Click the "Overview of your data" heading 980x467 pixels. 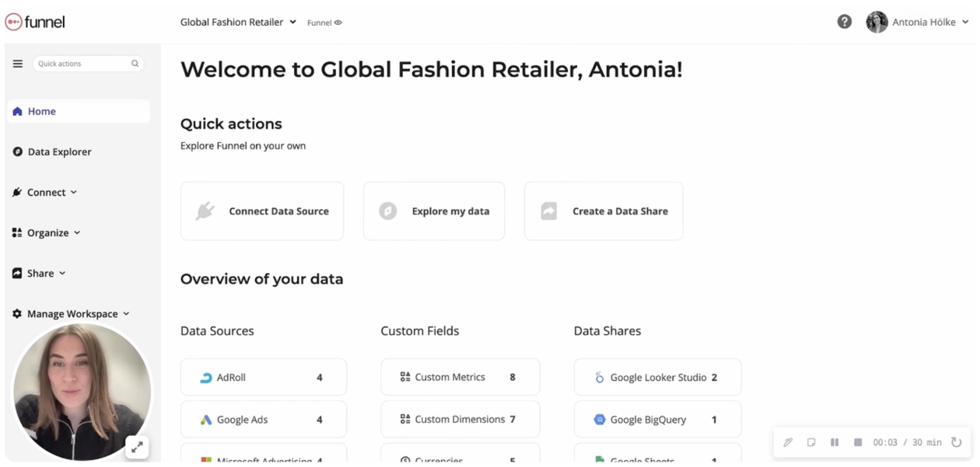[261, 279]
